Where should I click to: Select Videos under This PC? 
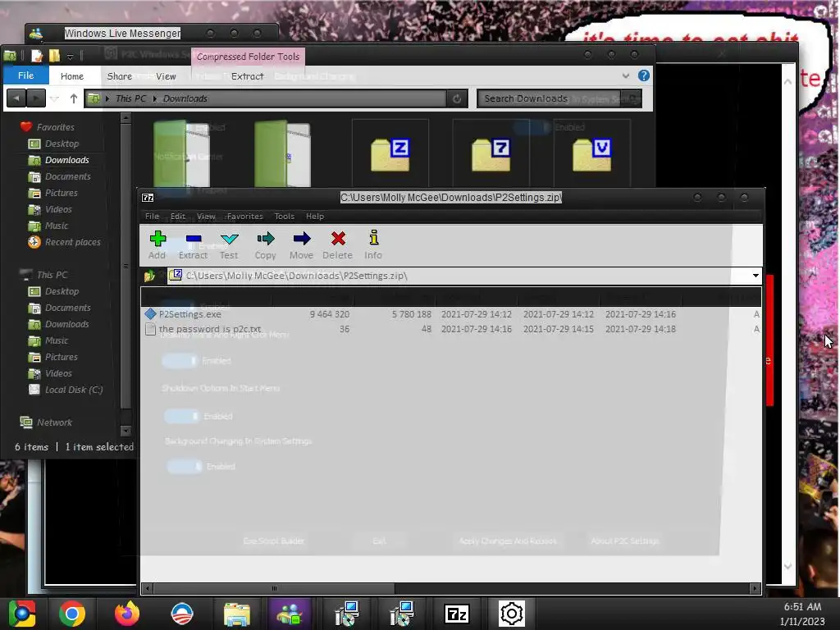58,373
